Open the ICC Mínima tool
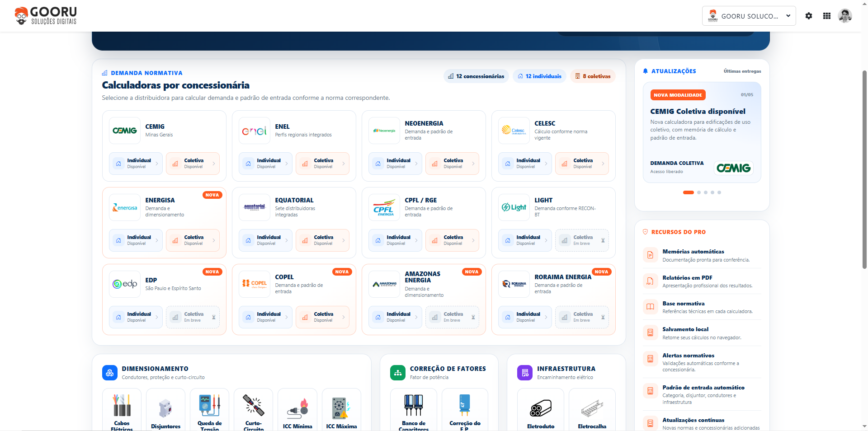The image size is (868, 431). [297, 410]
